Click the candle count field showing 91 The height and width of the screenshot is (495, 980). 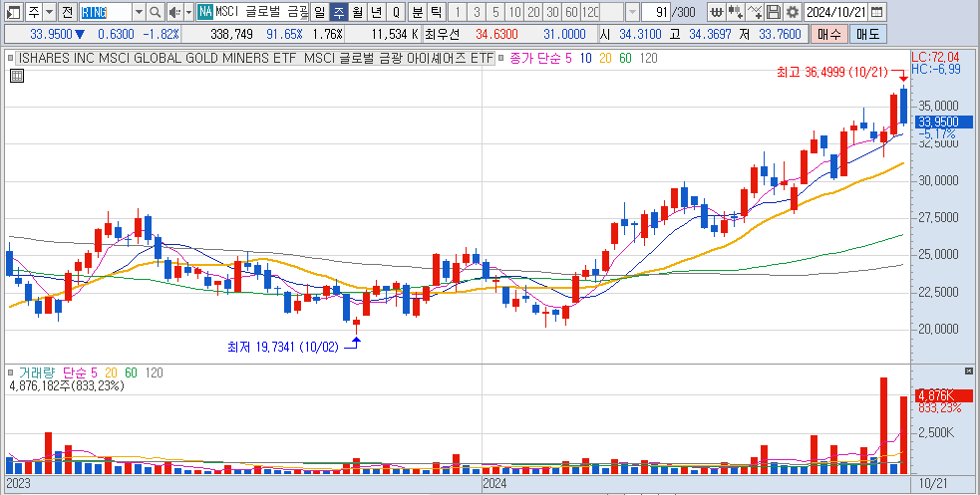point(656,11)
